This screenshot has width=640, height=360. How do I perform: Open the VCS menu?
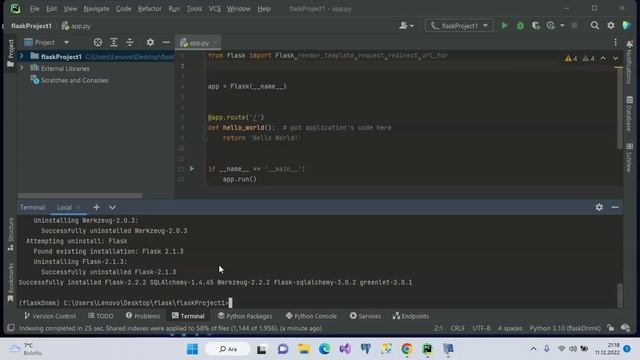(214, 9)
